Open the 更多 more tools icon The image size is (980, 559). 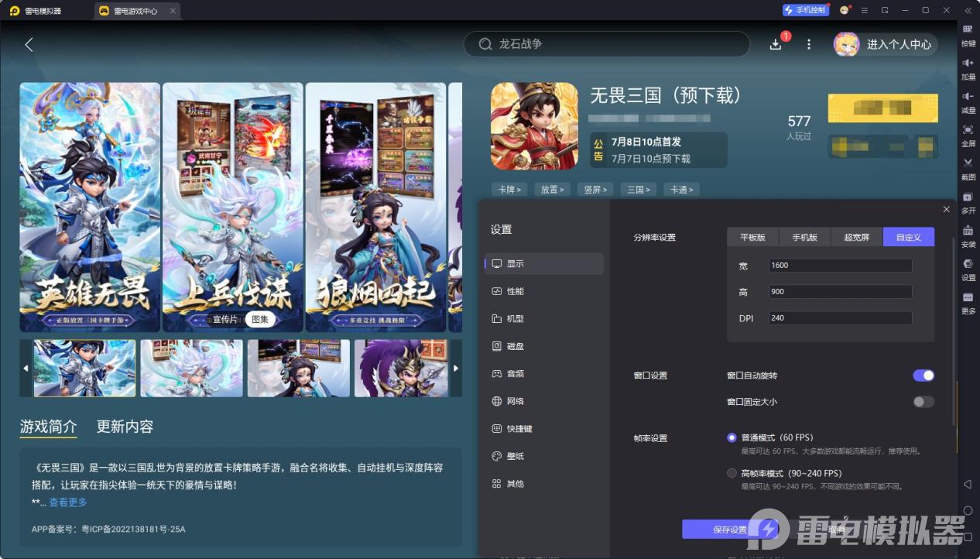968,302
